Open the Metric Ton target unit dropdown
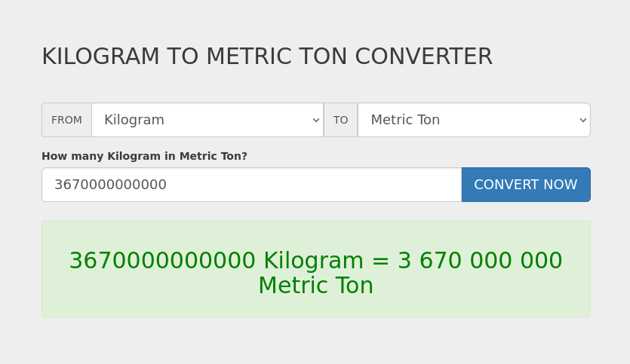Image resolution: width=630 pixels, height=364 pixels. pyautogui.click(x=473, y=120)
